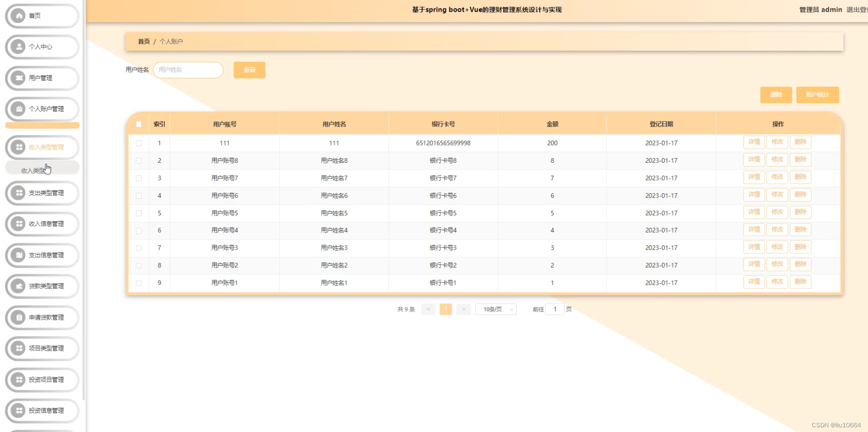
Task: Click 详情 for the 用户账号1 row
Action: [x=754, y=281]
